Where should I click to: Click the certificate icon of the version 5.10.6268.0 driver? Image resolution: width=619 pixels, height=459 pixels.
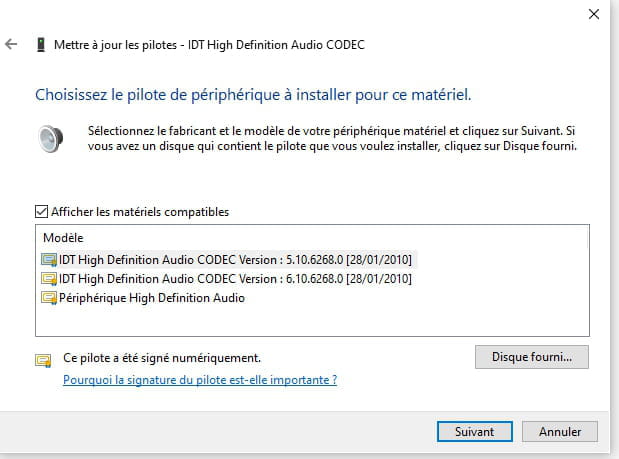49,260
